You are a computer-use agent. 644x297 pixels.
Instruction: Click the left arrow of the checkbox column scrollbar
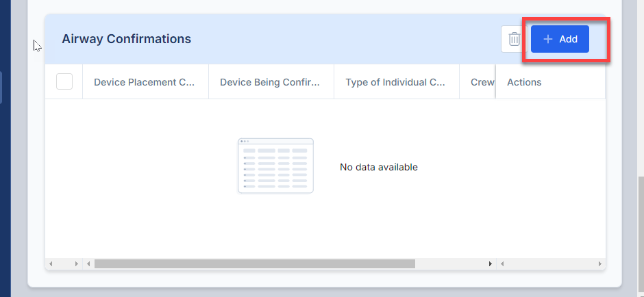click(x=51, y=263)
